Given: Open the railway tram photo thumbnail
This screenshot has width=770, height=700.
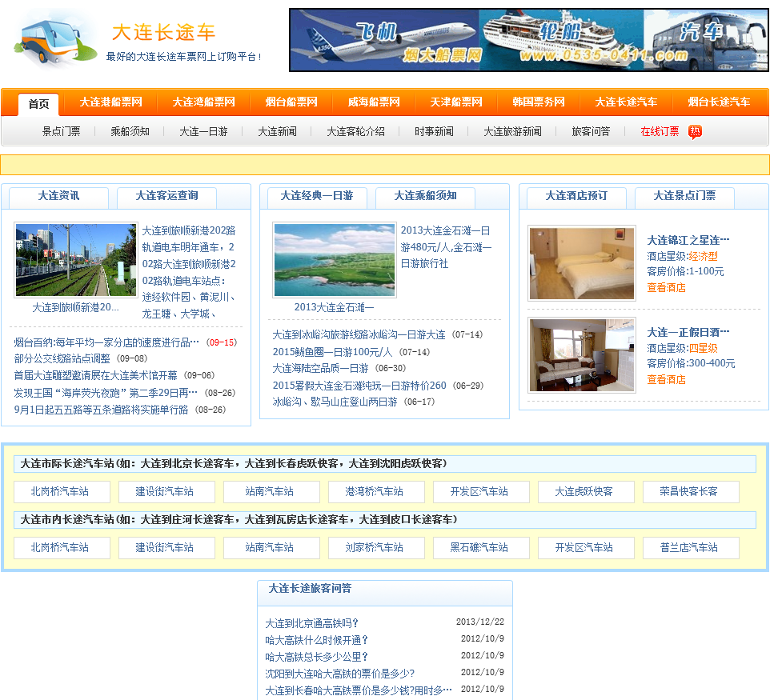Looking at the screenshot, I should tap(76, 260).
